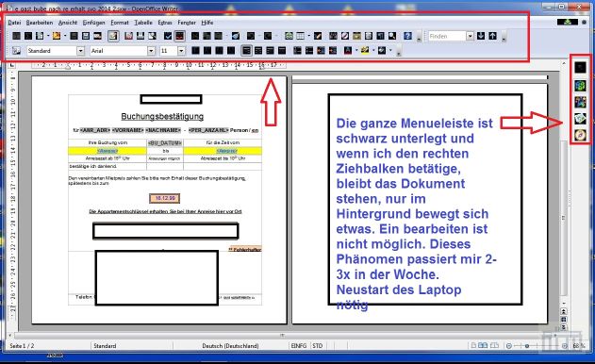Click the Save disk icon
The width and height of the screenshot is (595, 364).
pyautogui.click(x=86, y=36)
